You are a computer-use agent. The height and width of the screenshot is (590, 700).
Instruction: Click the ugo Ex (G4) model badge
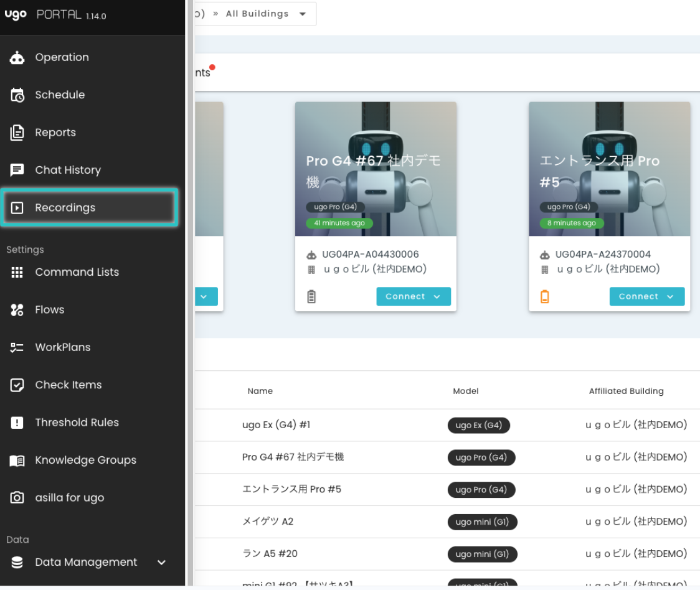coord(478,425)
